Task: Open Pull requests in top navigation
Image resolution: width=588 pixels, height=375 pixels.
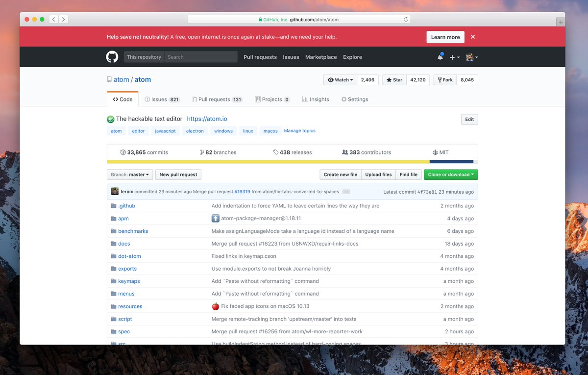Action: click(260, 57)
